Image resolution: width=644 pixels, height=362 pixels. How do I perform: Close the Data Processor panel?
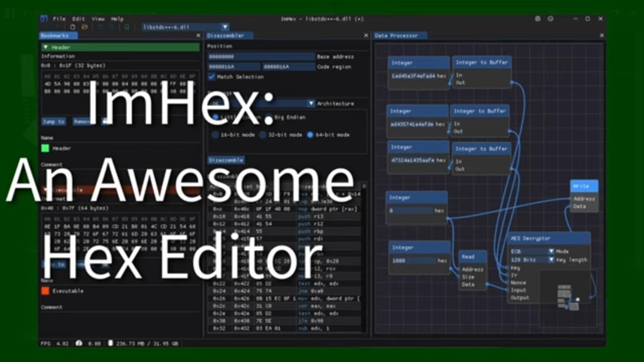pos(602,36)
